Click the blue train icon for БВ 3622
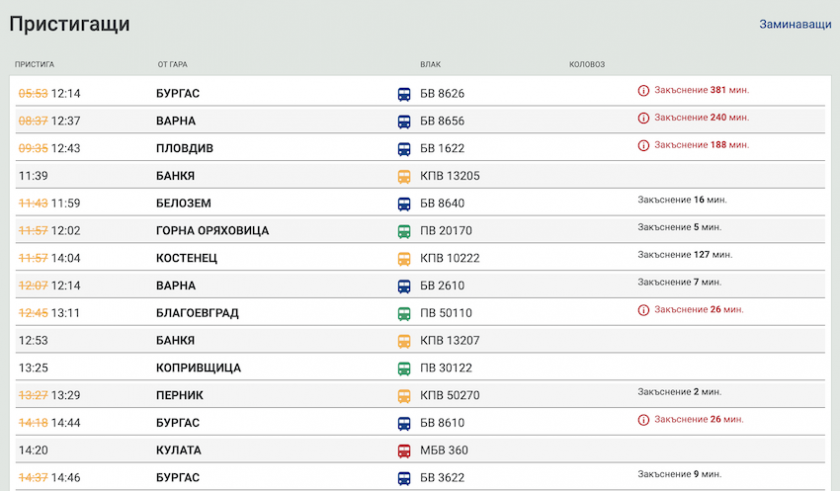Viewport: 840px width, 491px height. pos(404,478)
